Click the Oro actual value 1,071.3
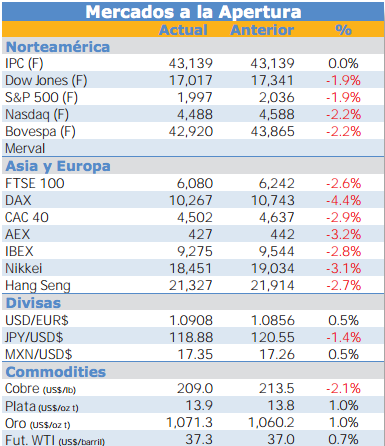 189,423
